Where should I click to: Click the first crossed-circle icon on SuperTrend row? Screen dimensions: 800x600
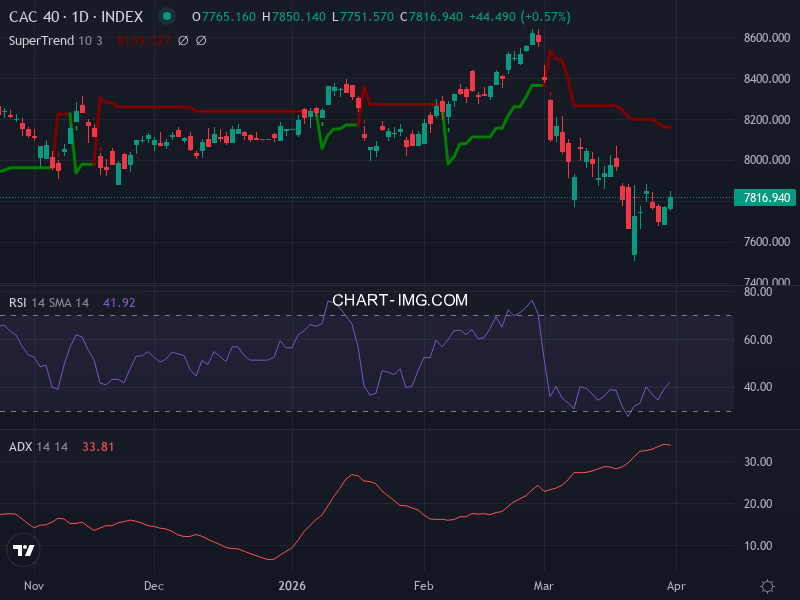[180, 40]
